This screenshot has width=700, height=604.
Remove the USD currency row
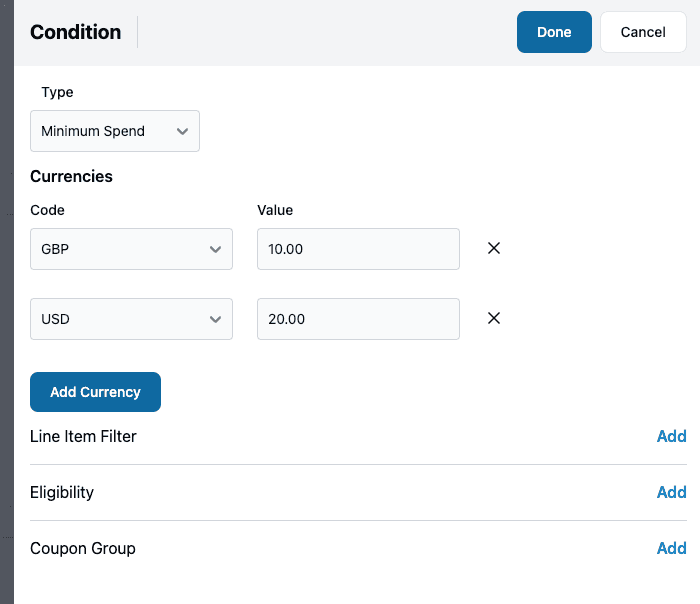click(493, 319)
